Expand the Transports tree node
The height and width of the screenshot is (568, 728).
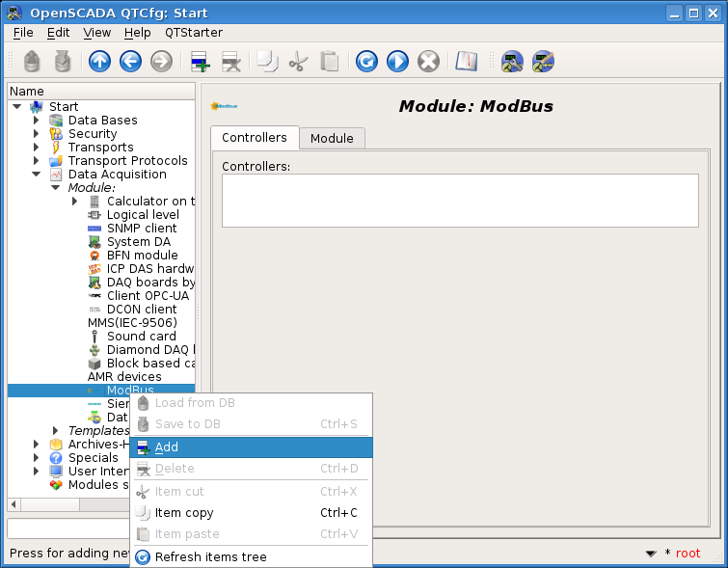37,148
